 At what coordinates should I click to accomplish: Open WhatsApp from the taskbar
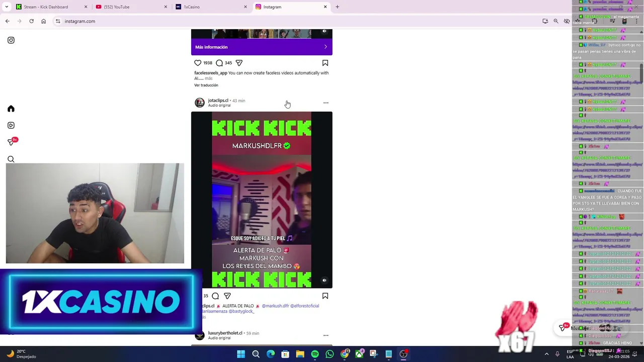[x=330, y=354]
